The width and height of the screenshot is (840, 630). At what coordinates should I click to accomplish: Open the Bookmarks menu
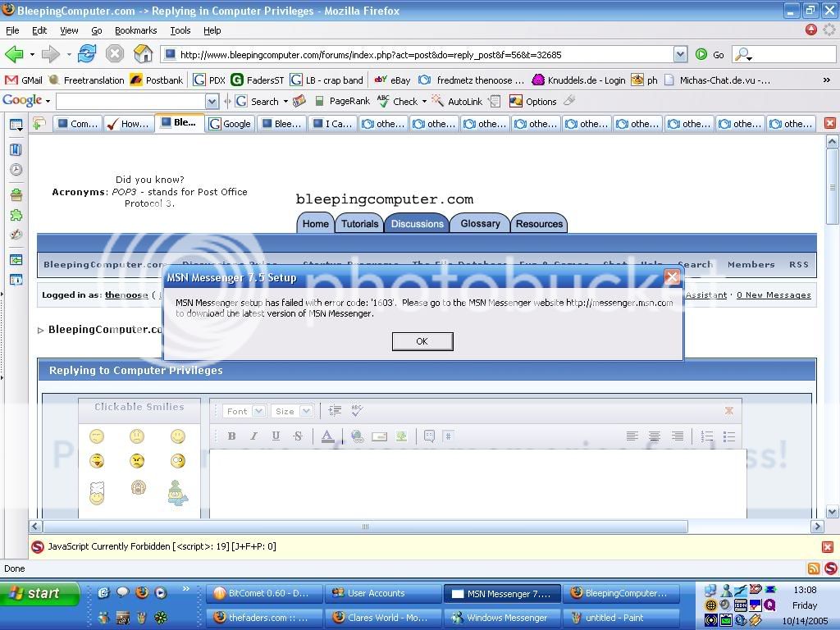[135, 30]
